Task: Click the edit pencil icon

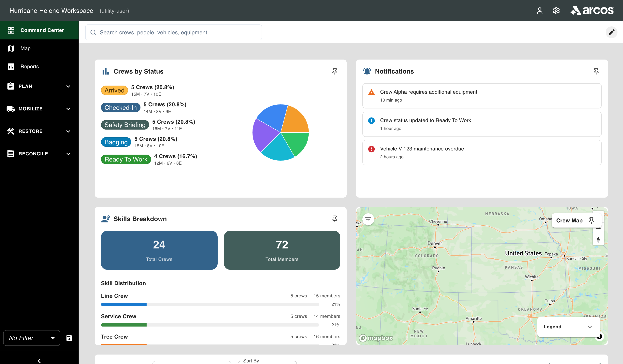Action: (x=611, y=32)
